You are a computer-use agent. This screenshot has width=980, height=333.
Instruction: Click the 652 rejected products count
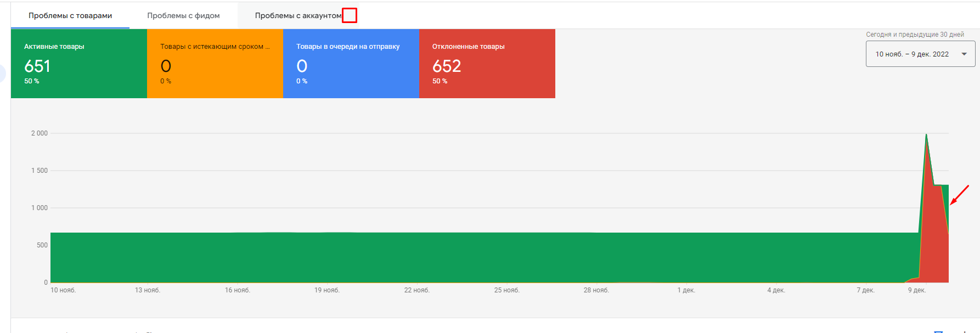coord(447,66)
